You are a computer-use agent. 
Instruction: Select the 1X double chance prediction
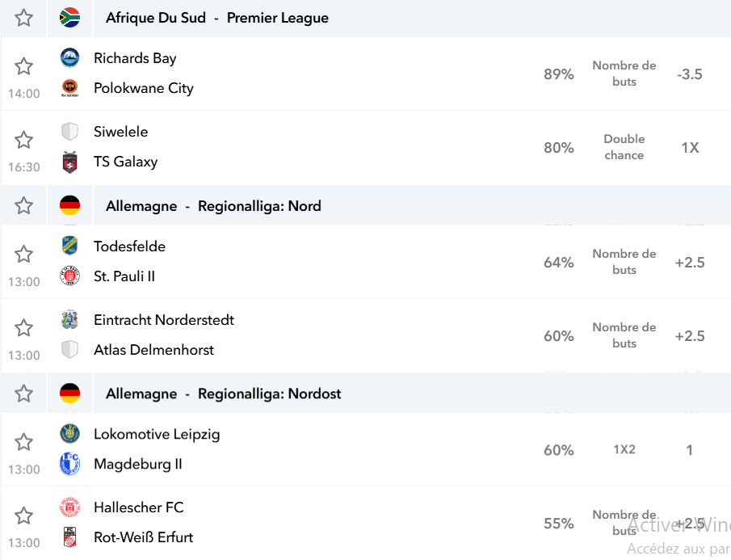[x=690, y=148]
